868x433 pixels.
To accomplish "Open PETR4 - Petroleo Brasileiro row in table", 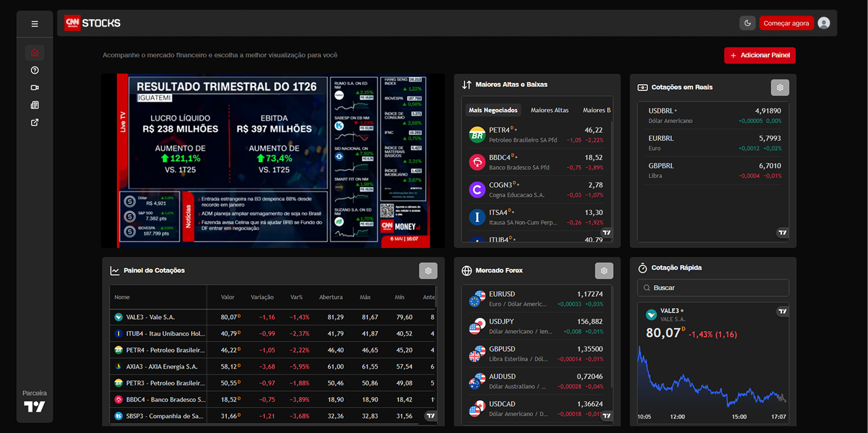I will pyautogui.click(x=273, y=349).
